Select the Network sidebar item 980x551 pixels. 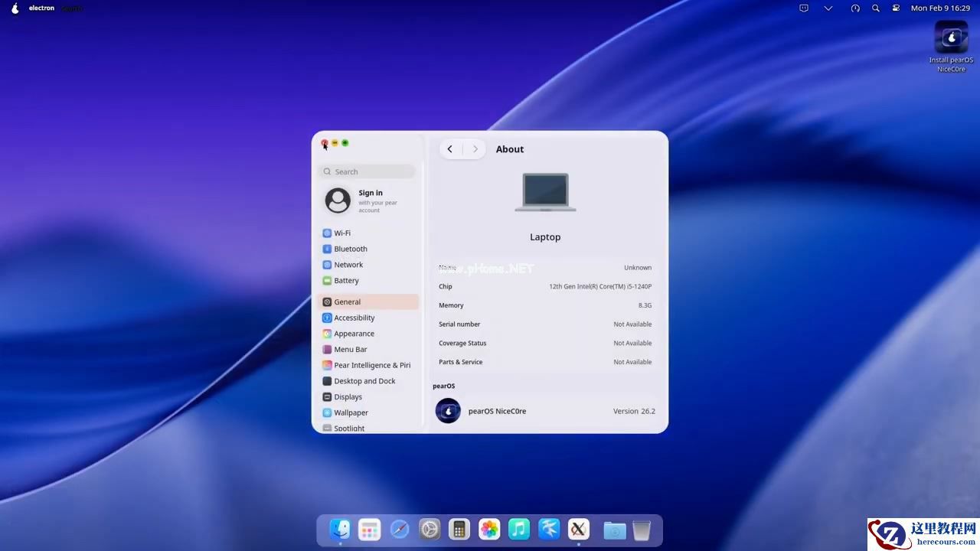[x=348, y=265]
